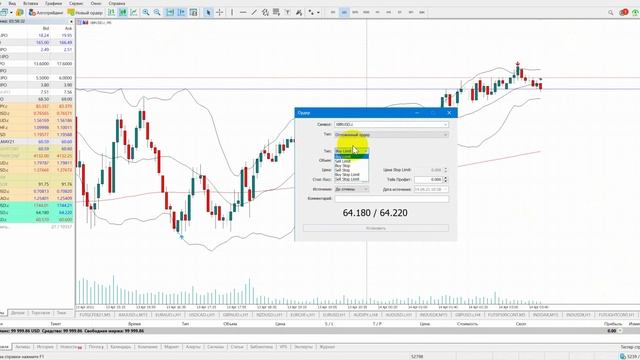Switch timeframe to M1
Image resolution: width=640 pixels, height=360 pixels.
(x=333, y=13)
